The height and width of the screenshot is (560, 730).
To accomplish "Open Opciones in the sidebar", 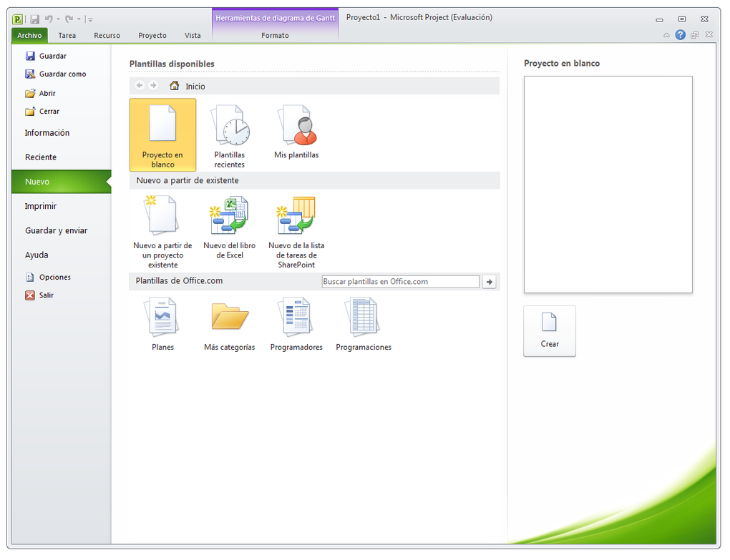I will click(48, 277).
